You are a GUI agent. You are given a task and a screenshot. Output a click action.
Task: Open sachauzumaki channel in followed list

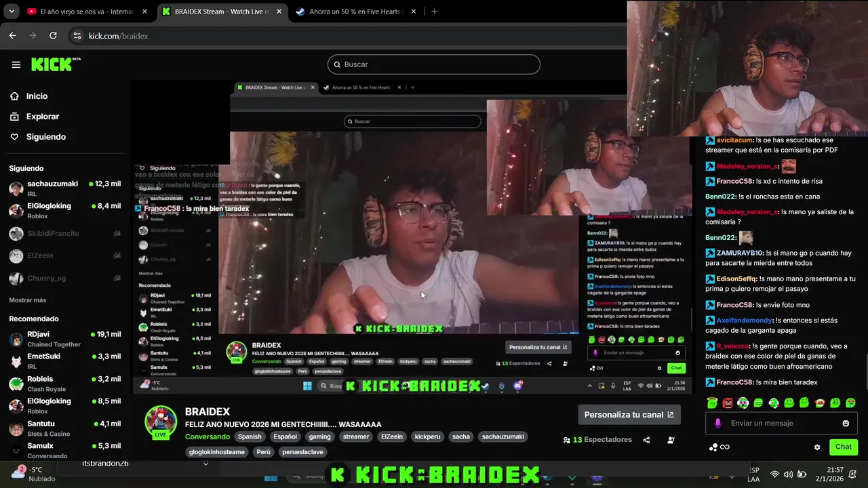pos(64,188)
